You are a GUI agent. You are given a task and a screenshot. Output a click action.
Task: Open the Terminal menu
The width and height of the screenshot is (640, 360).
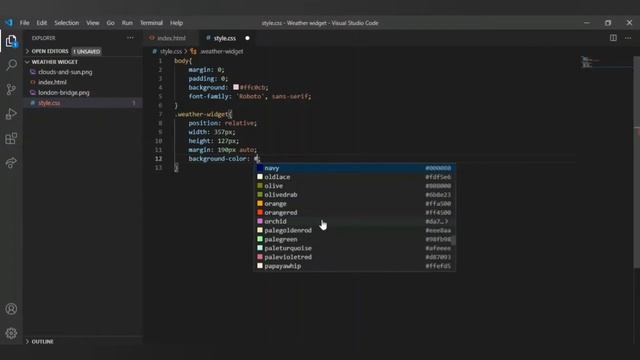coord(151,23)
